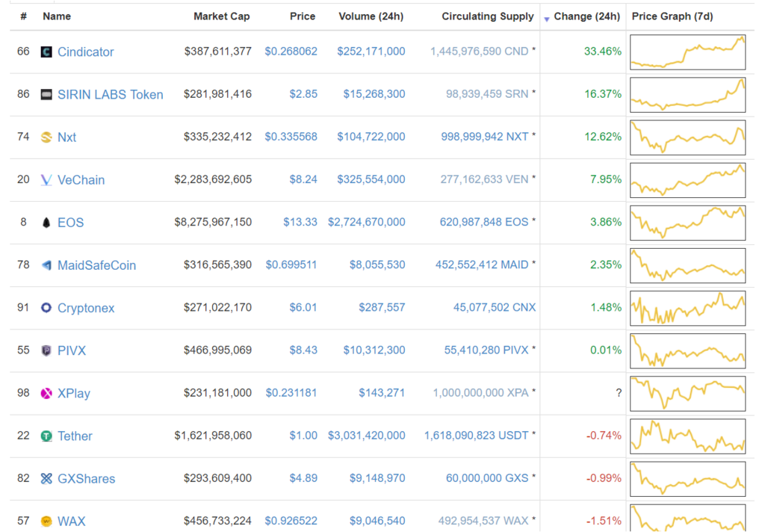
Task: Open the XPlay coin link
Action: tap(74, 393)
